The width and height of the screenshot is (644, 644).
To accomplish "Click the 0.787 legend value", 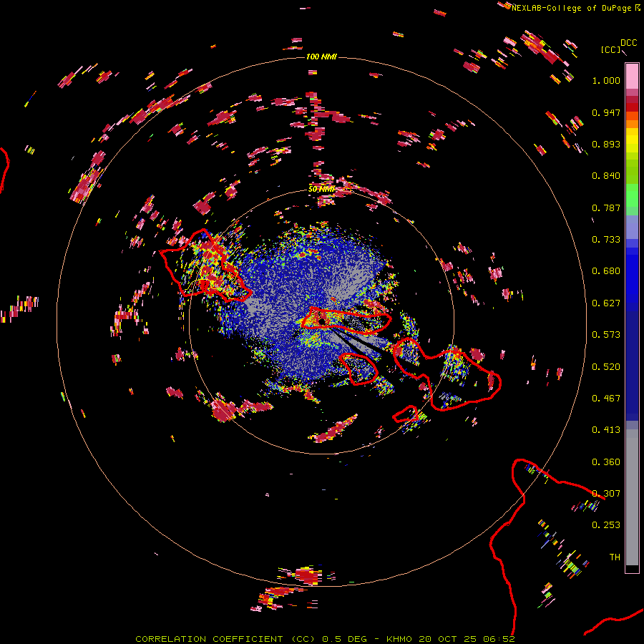I will 606,208.
